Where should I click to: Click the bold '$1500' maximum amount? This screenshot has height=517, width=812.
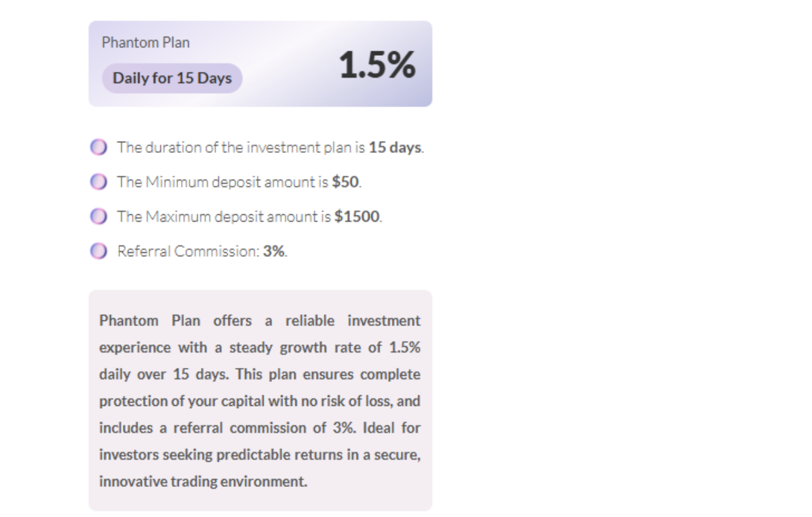(x=357, y=216)
